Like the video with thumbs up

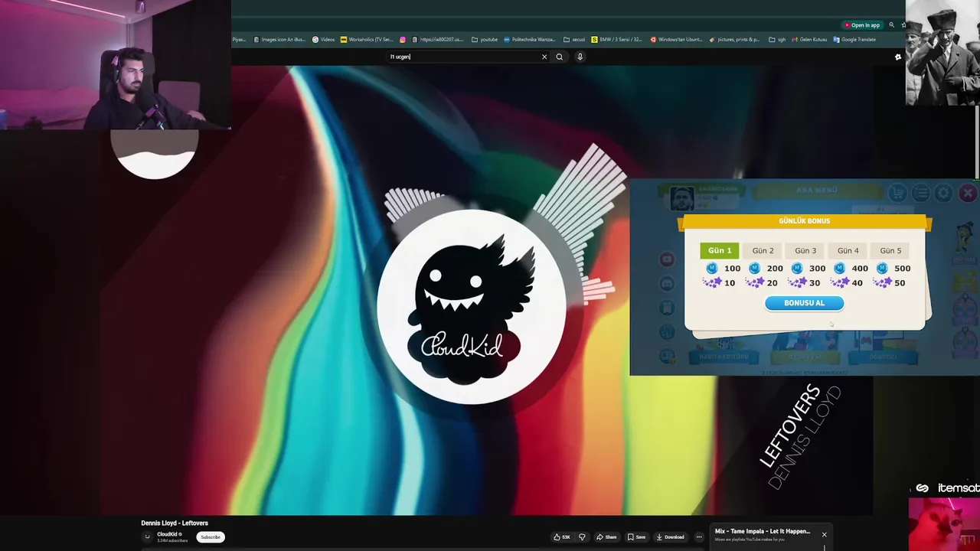[561, 537]
